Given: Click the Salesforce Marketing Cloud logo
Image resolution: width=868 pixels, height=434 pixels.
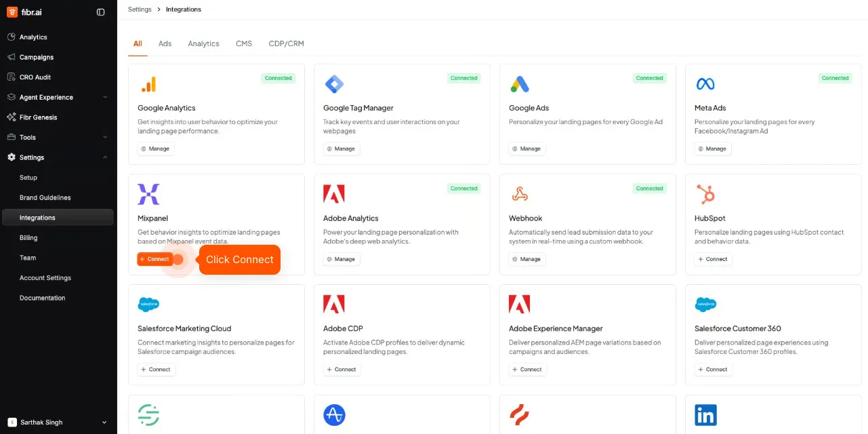Looking at the screenshot, I should click(148, 304).
